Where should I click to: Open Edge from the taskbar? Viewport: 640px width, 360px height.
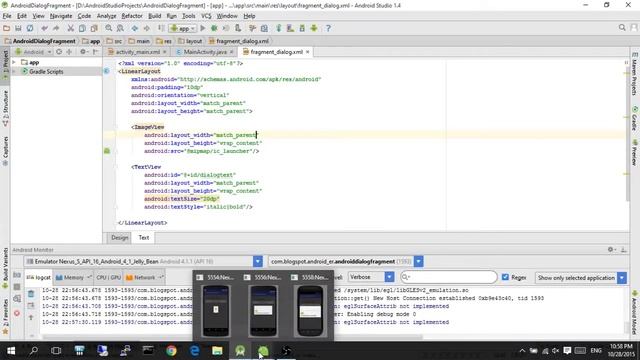[195, 351]
